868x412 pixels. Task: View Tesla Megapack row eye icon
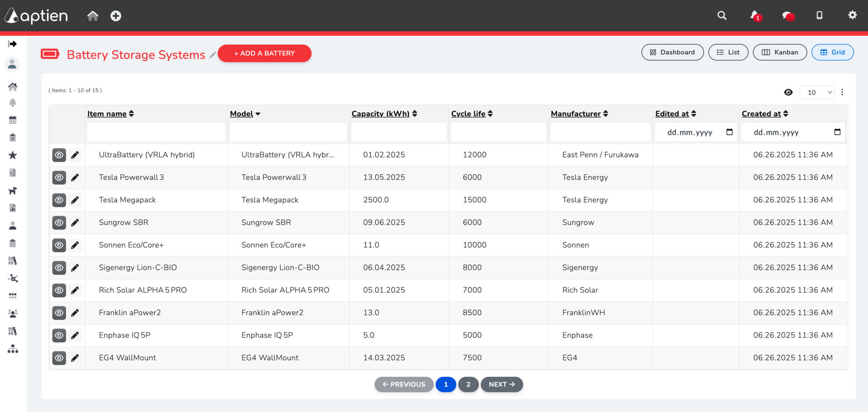click(x=59, y=200)
